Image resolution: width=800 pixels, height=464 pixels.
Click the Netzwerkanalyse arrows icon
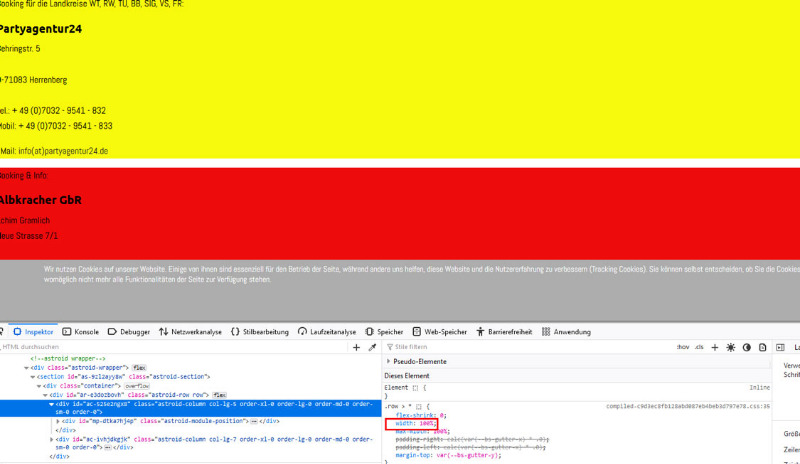click(x=163, y=332)
